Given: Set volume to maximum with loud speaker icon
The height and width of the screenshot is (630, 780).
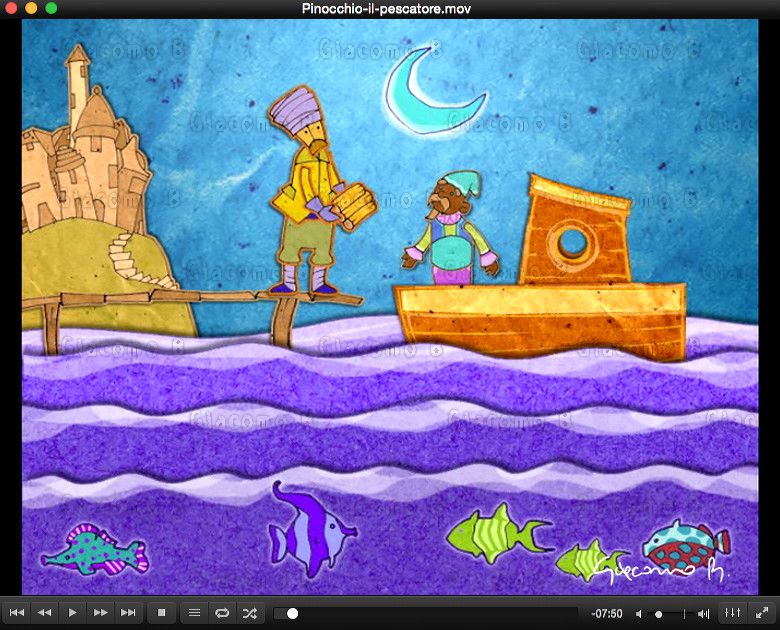Looking at the screenshot, I should click(x=703, y=614).
